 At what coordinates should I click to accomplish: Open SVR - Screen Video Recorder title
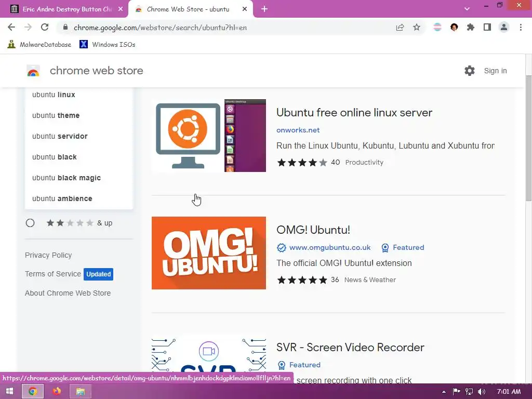[x=350, y=347]
